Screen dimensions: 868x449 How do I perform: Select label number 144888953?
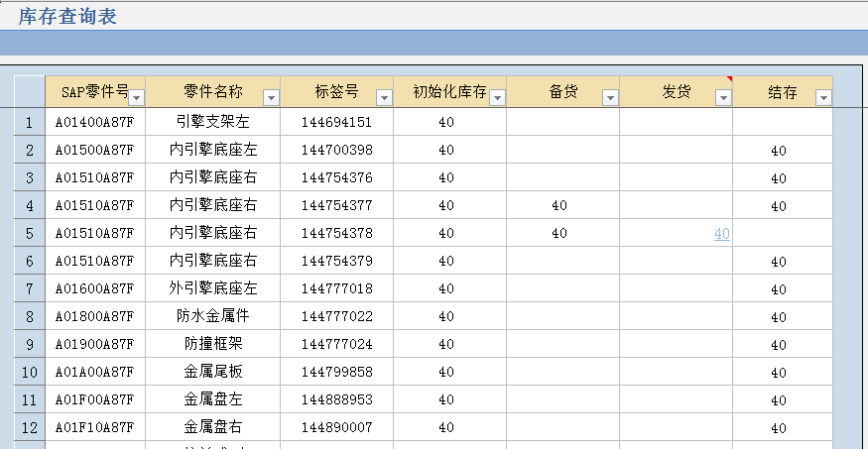pos(336,399)
